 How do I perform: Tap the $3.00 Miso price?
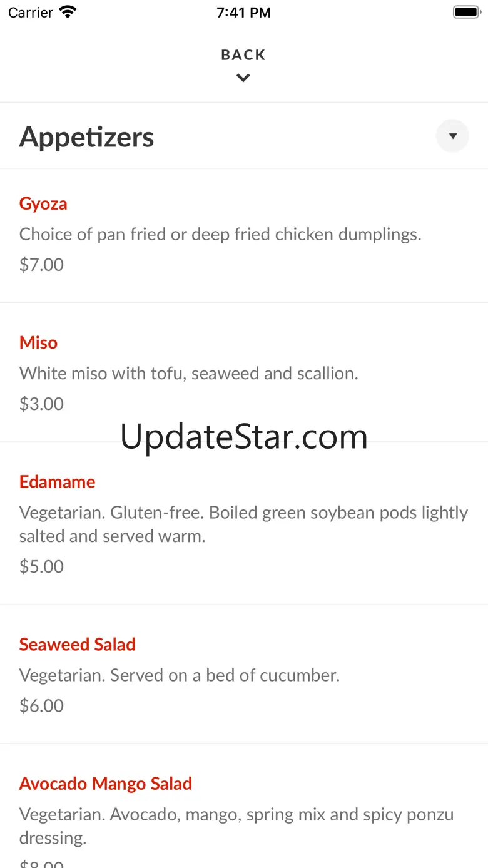pyautogui.click(x=41, y=404)
